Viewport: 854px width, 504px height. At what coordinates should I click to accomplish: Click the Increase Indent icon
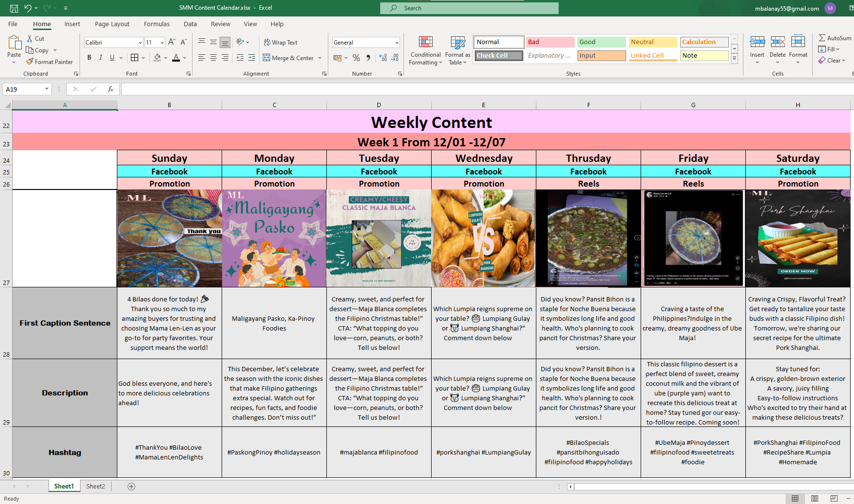pos(252,58)
